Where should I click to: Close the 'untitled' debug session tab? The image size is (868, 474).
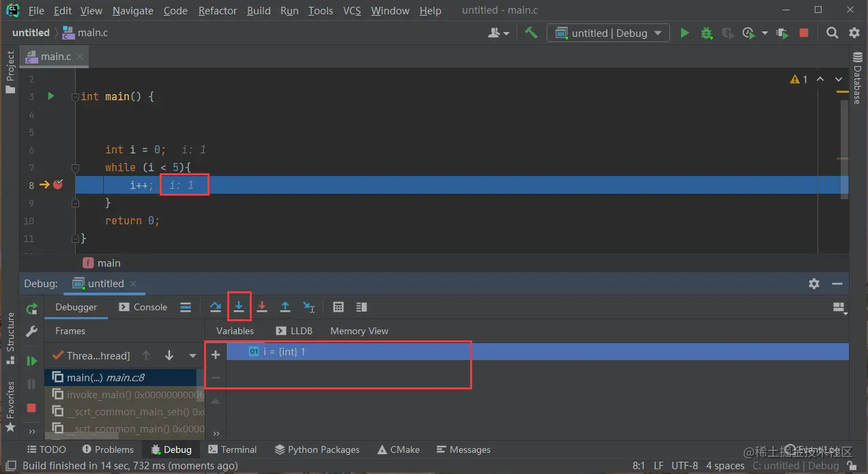pos(133,284)
